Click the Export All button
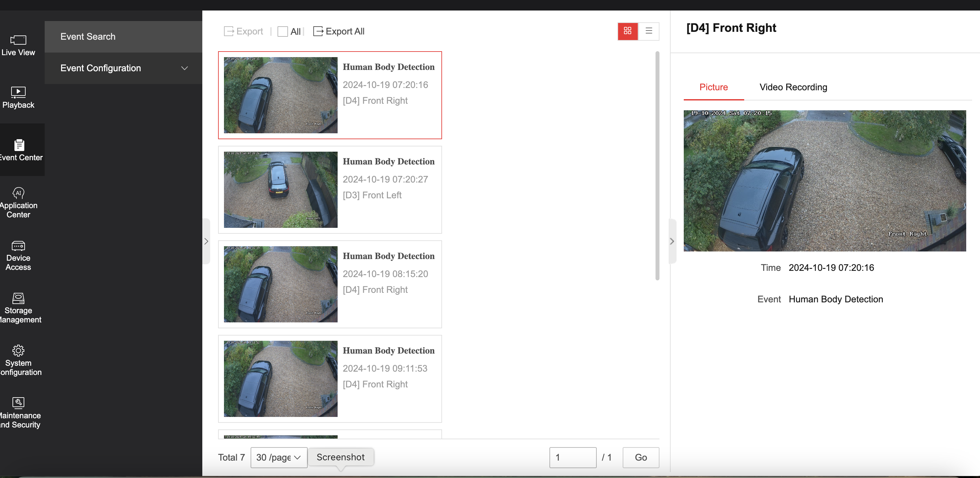The height and width of the screenshot is (478, 980). coord(339,32)
